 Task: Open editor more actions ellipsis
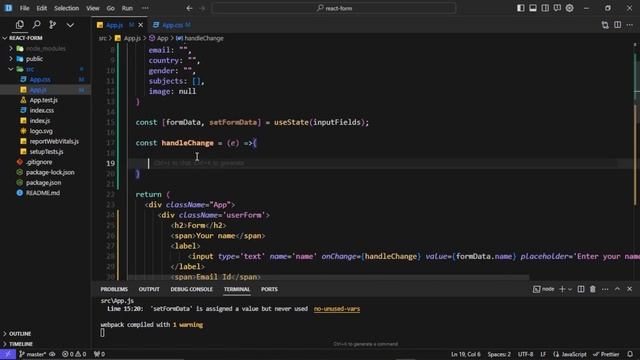(x=630, y=25)
